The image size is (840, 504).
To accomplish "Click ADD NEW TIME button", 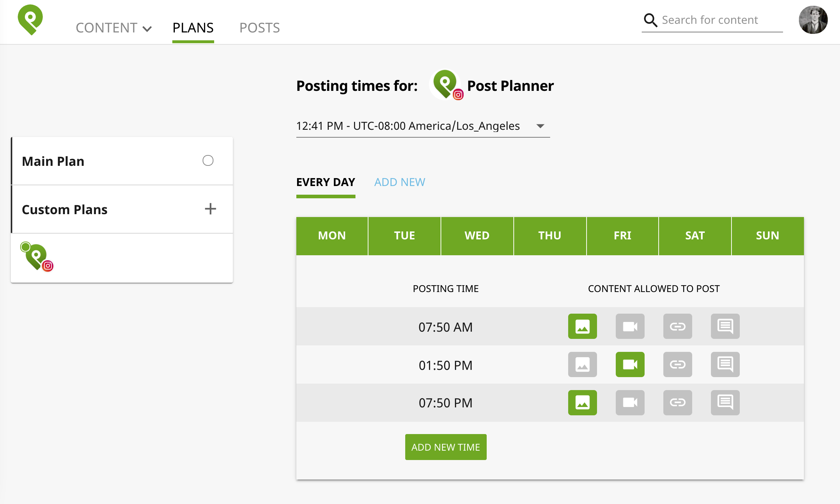I will [x=446, y=447].
